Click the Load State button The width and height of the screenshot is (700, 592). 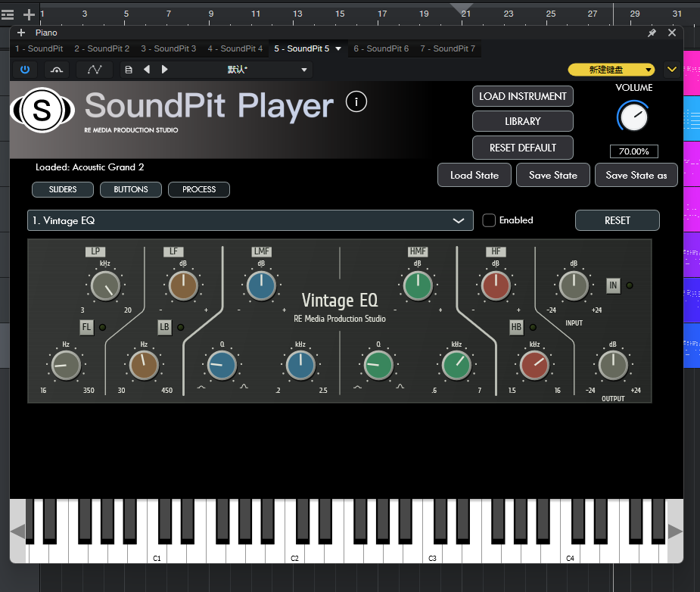click(x=474, y=176)
